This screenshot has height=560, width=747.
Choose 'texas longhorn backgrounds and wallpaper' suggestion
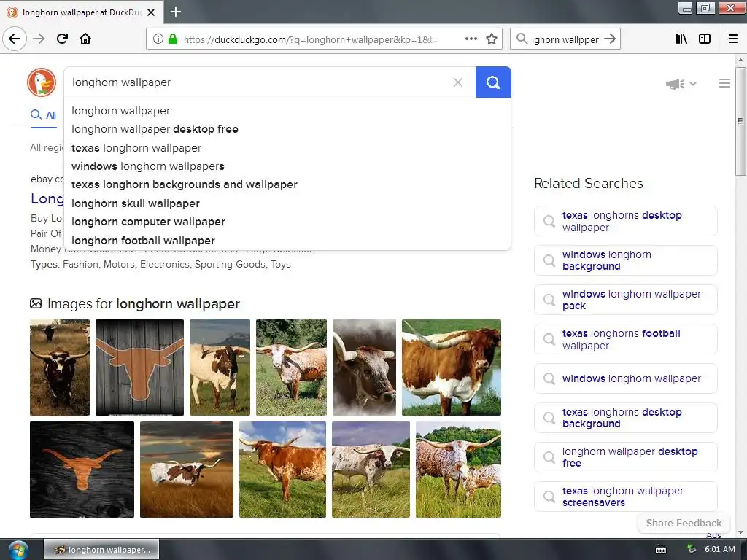click(287, 184)
